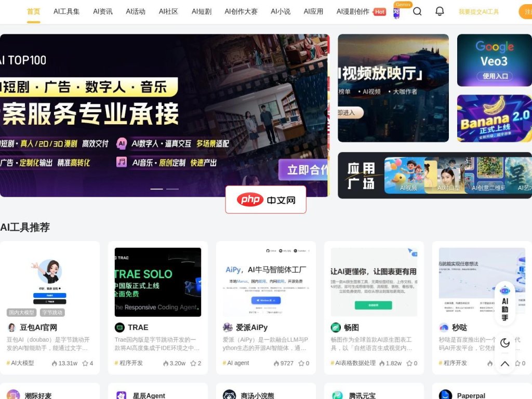Click the notification bell icon

click(440, 11)
